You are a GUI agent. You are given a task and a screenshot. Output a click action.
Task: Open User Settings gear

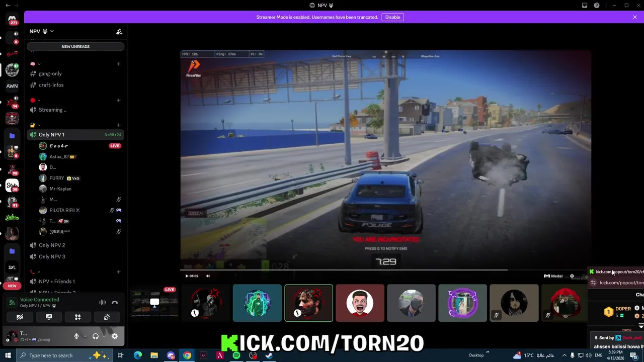coord(115,336)
